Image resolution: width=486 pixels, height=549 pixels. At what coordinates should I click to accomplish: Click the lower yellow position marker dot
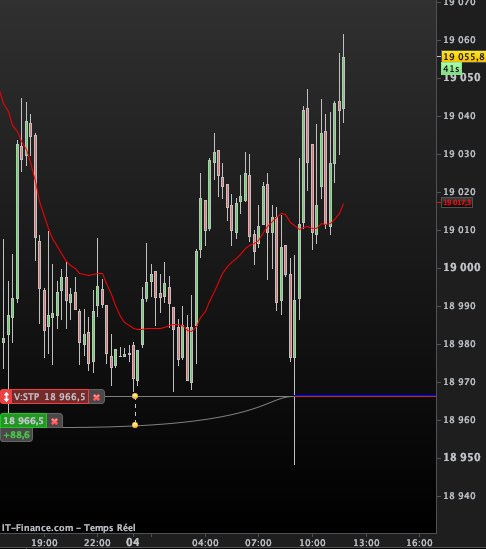point(135,425)
